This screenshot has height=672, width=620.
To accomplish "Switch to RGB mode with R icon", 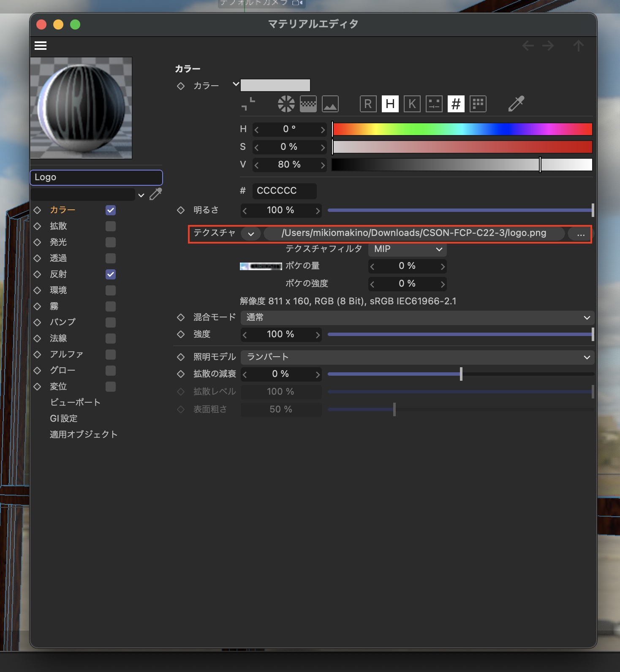I will point(368,104).
